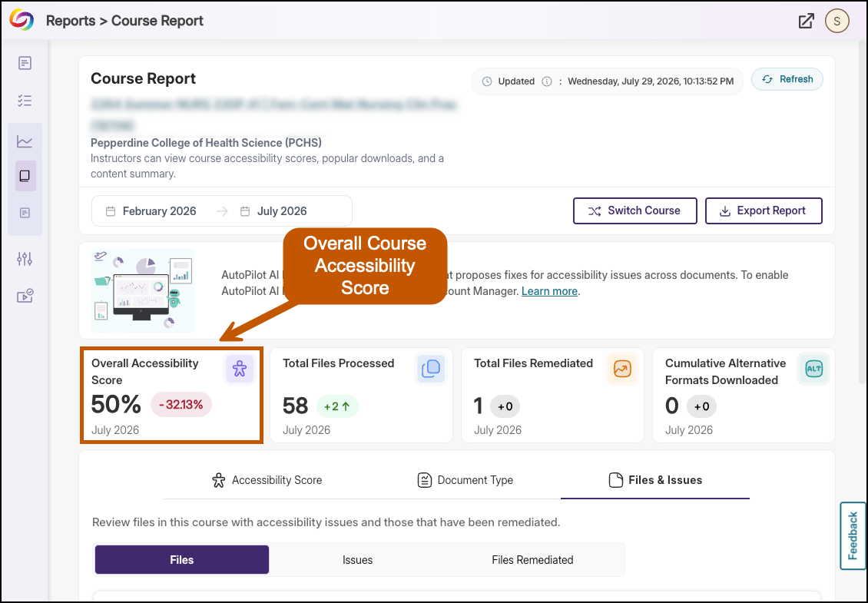The image size is (868, 603).
Task: Switch to the Accessibility Score tab
Action: (267, 480)
